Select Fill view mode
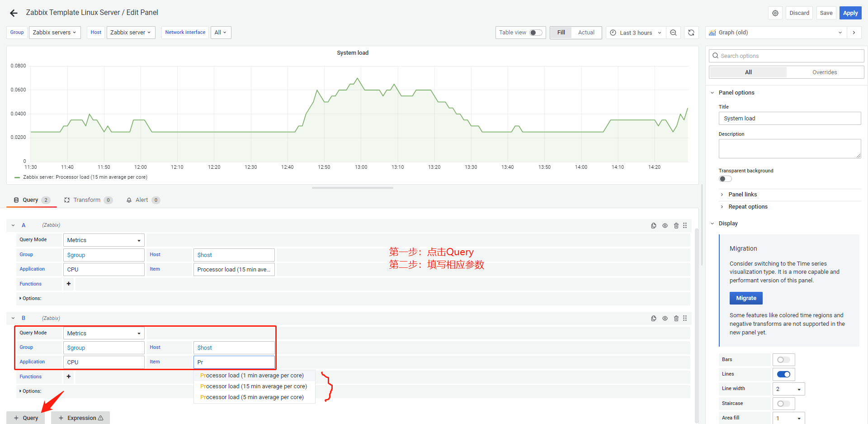This screenshot has height=424, width=868. point(561,33)
